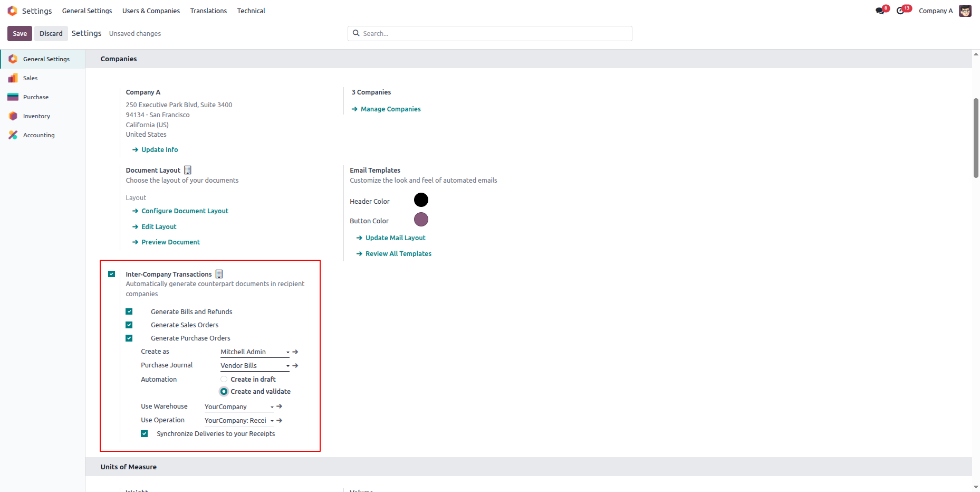Screen dimensions: 980x492
Task: Open the Accounting settings section
Action: pos(38,135)
